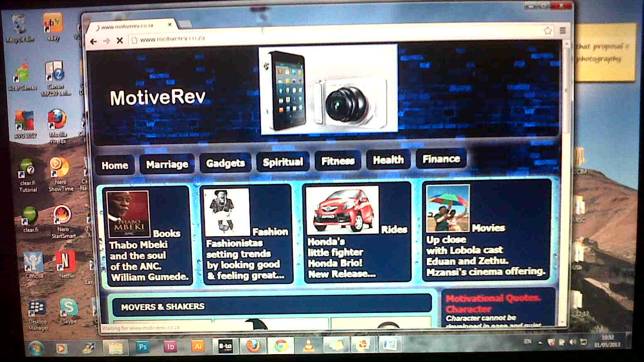
Task: Start Adobe Illustrator from the taskbar
Action: pos(198,346)
